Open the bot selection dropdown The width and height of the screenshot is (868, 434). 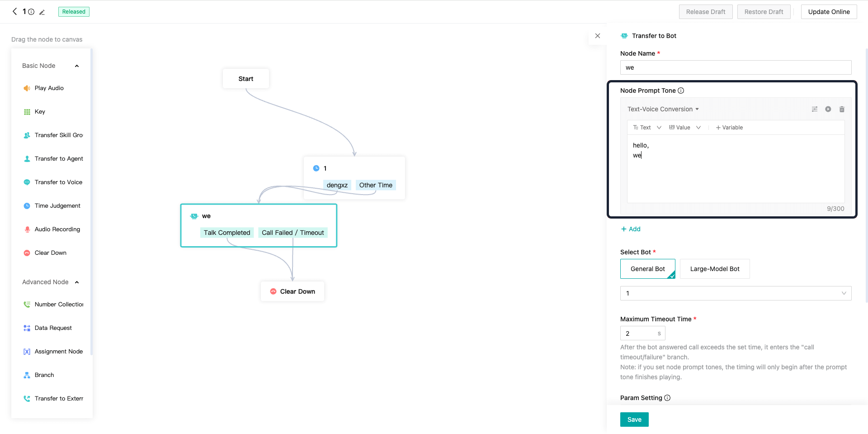(x=736, y=293)
